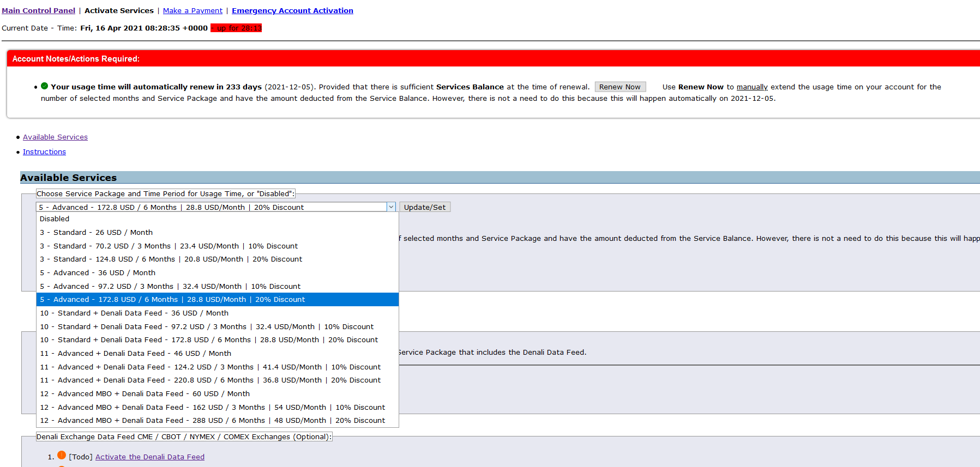Open Main Control Panel link
The height and width of the screenshot is (467, 980).
click(38, 10)
